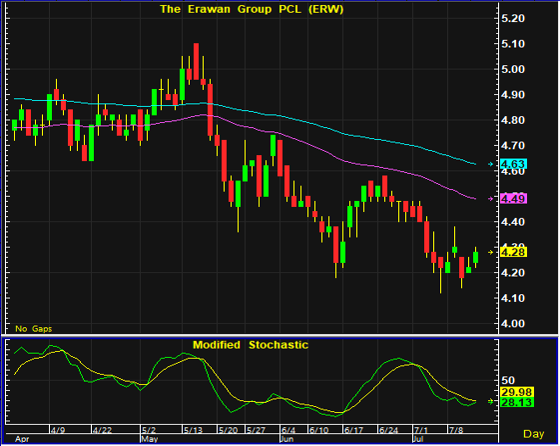This screenshot has height=446, width=560.
Task: Click the chart title The Erawan Group PCL (ERW)
Action: [251, 9]
